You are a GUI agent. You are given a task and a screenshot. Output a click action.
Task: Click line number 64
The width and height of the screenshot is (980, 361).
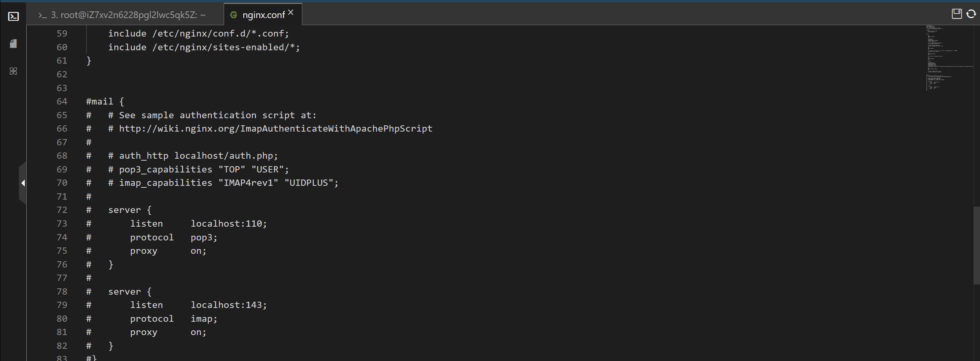point(62,102)
